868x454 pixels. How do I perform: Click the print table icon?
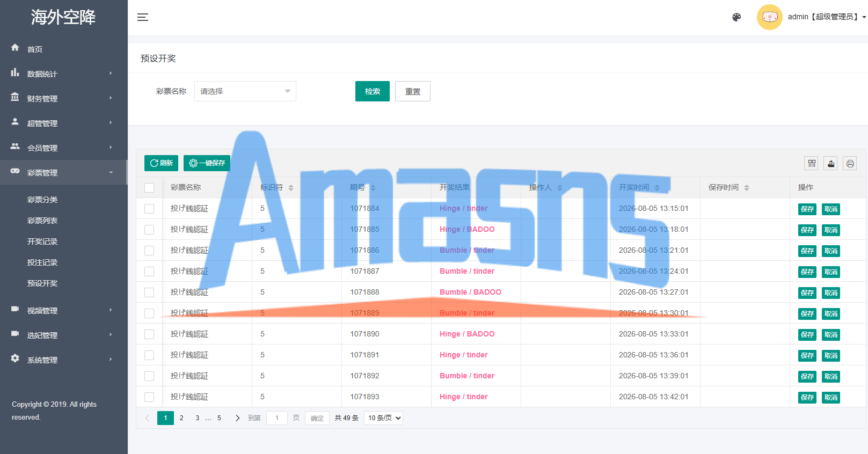coord(850,164)
